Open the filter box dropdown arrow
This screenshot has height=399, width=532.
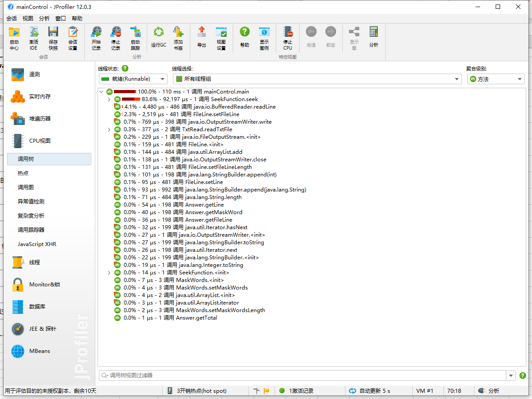click(x=512, y=376)
